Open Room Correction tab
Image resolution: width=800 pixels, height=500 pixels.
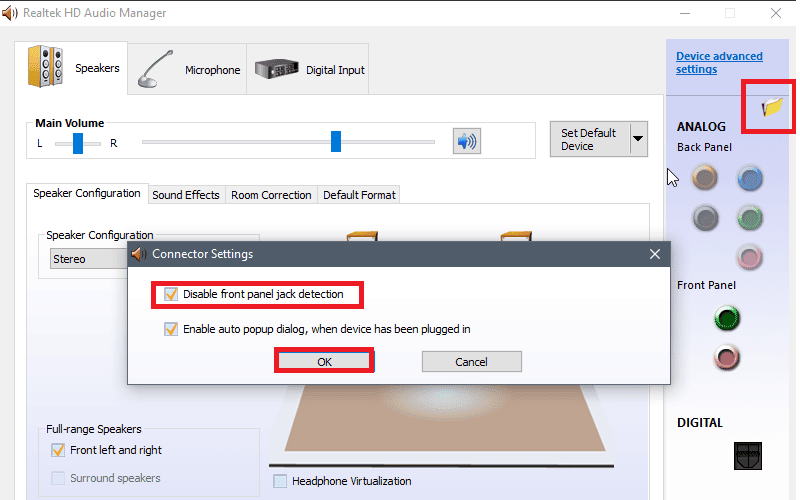pyautogui.click(x=271, y=195)
